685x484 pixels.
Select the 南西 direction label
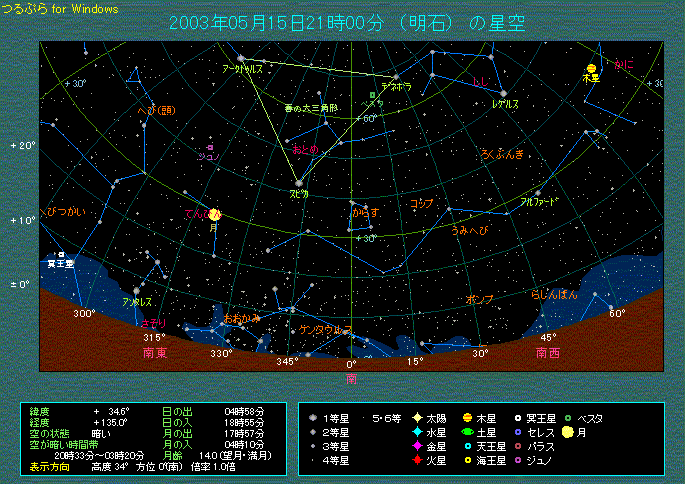tap(548, 353)
